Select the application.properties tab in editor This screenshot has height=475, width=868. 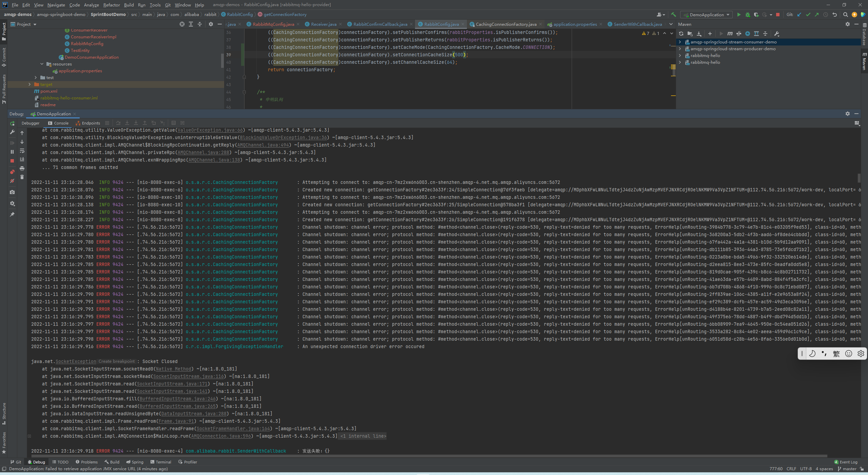[x=575, y=24]
